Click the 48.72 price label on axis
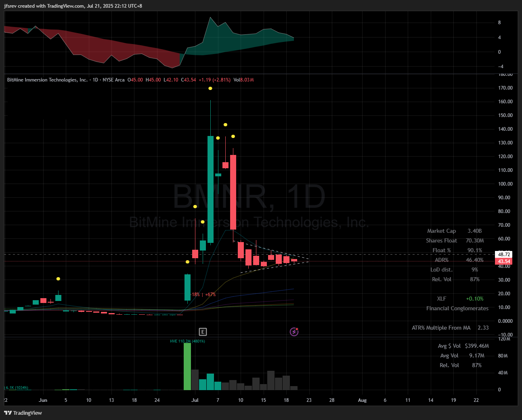This screenshot has width=522, height=420. coord(504,255)
